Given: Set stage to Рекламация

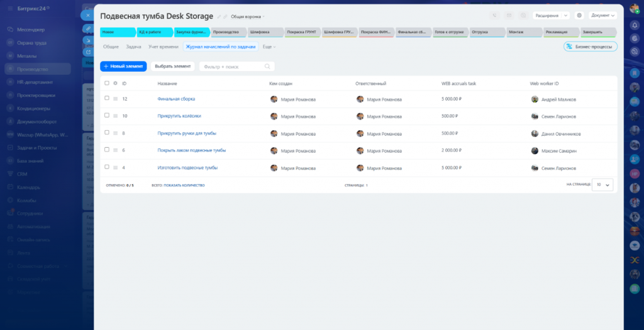Looking at the screenshot, I should click(560, 32).
